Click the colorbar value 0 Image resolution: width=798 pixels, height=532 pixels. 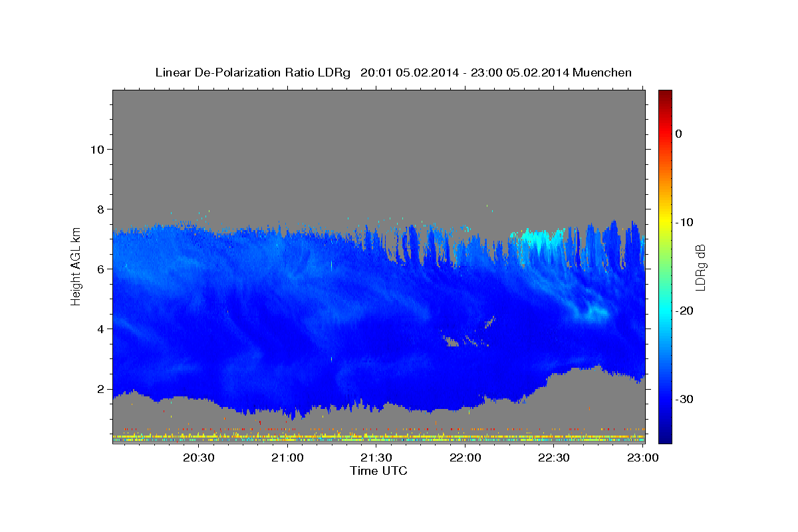point(678,134)
